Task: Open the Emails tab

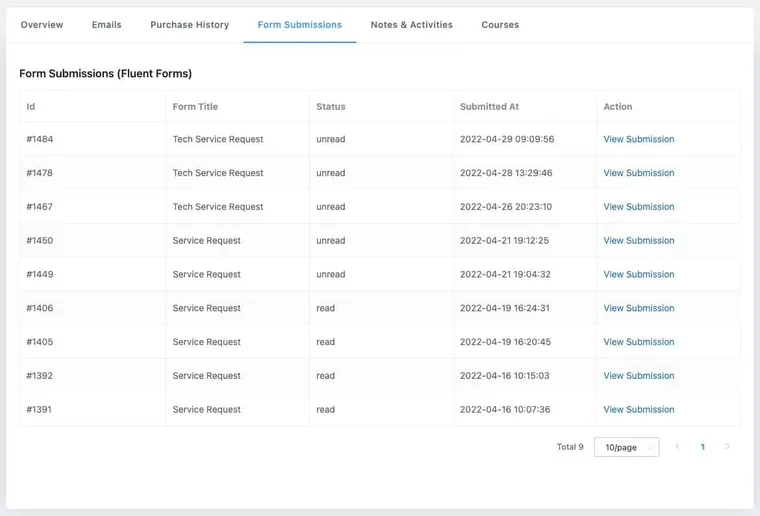Action: tap(107, 25)
